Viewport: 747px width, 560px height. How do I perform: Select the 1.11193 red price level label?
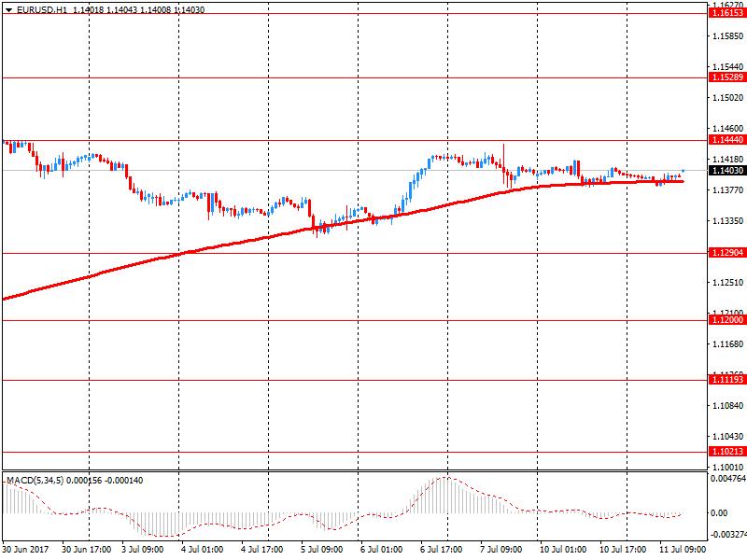(727, 380)
